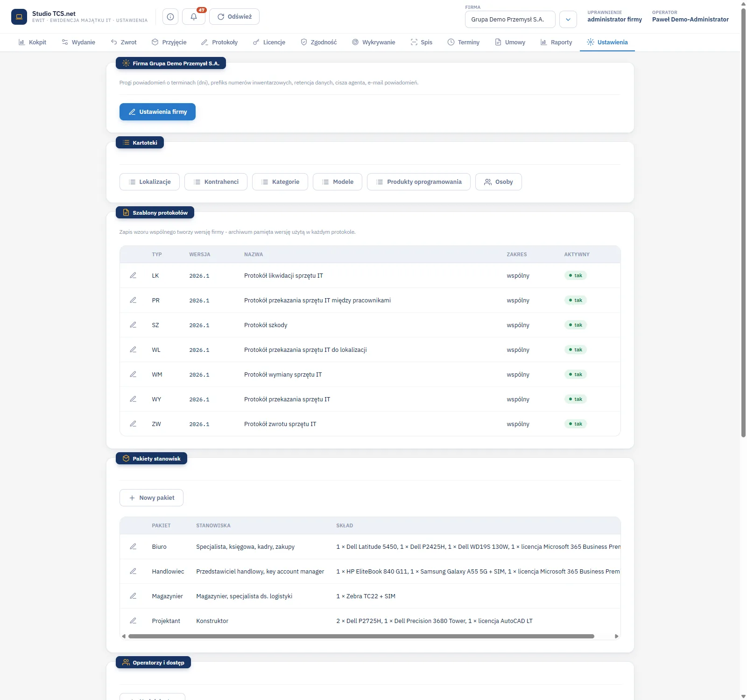The height and width of the screenshot is (700, 747).
Task: Open Produkty oprogramowania registry
Action: [x=419, y=182]
